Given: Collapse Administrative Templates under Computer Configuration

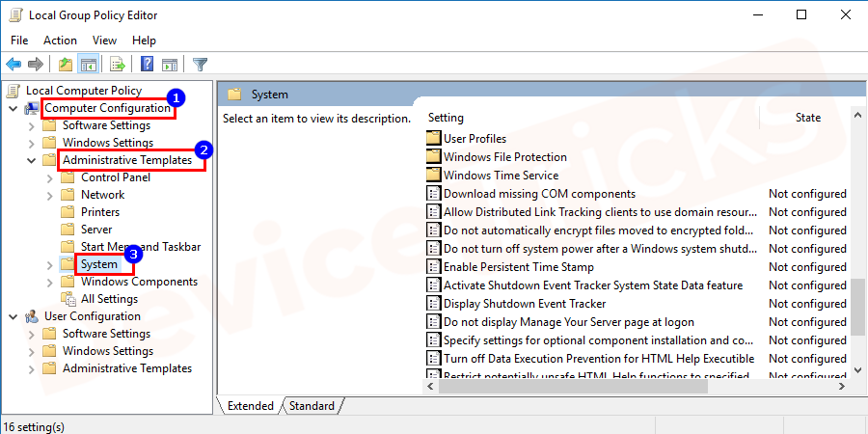Looking at the screenshot, I should click(31, 160).
